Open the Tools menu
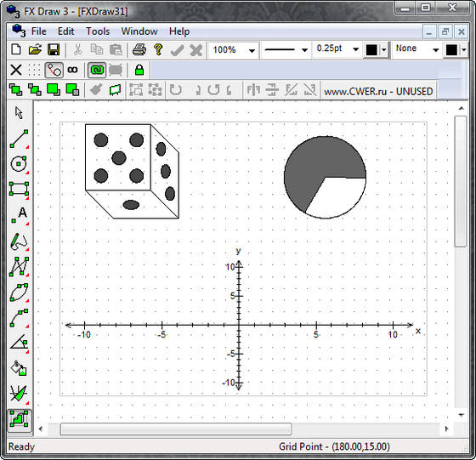 click(x=98, y=31)
